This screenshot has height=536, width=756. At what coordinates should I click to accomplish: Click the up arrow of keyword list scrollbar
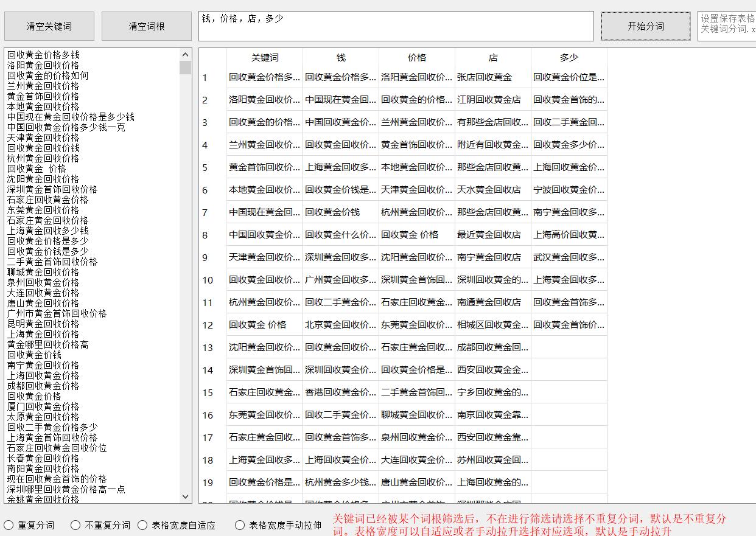click(185, 54)
